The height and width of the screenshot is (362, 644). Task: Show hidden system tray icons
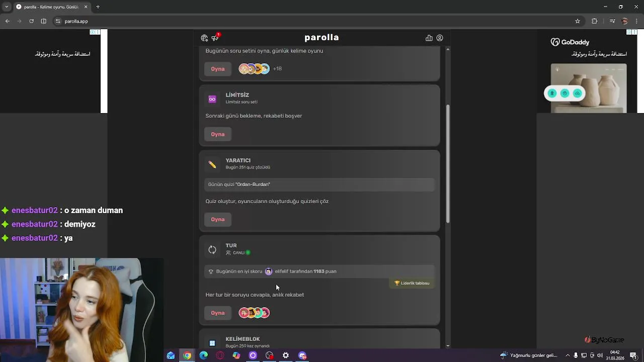click(x=568, y=355)
